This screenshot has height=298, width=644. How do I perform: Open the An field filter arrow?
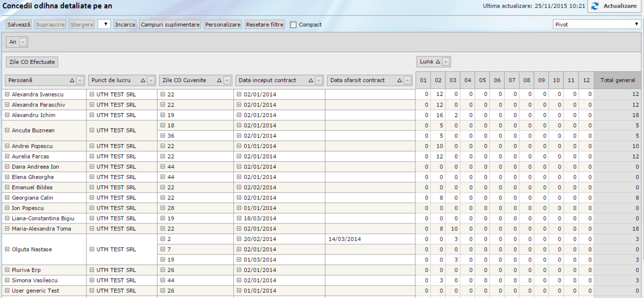pos(23,42)
